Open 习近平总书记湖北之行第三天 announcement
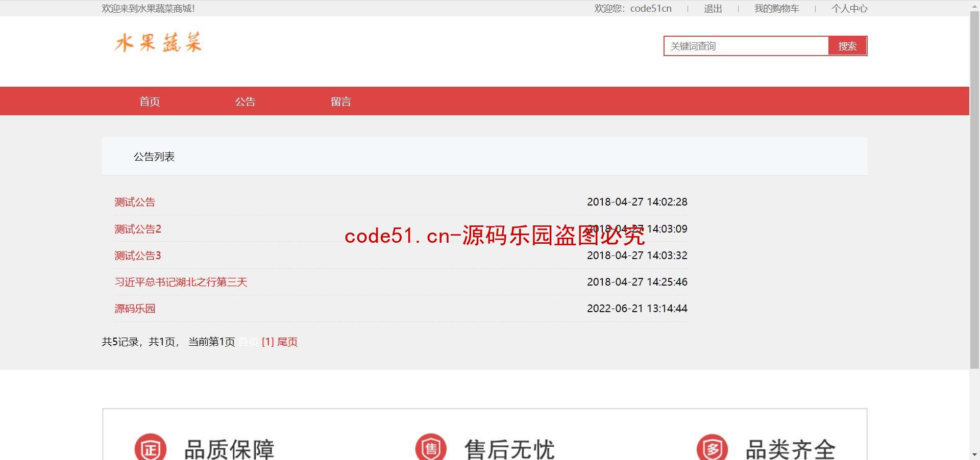Viewport: 980px width, 460px height. click(181, 282)
